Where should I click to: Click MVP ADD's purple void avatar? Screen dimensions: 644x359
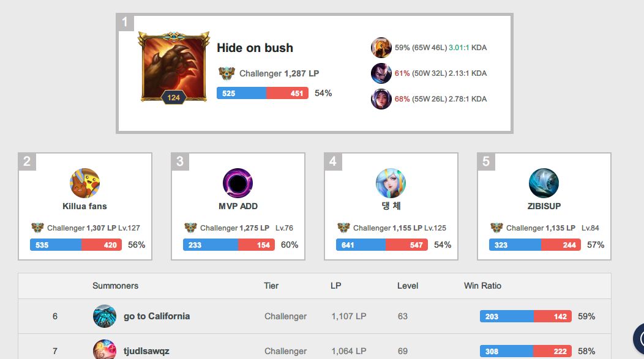[238, 183]
